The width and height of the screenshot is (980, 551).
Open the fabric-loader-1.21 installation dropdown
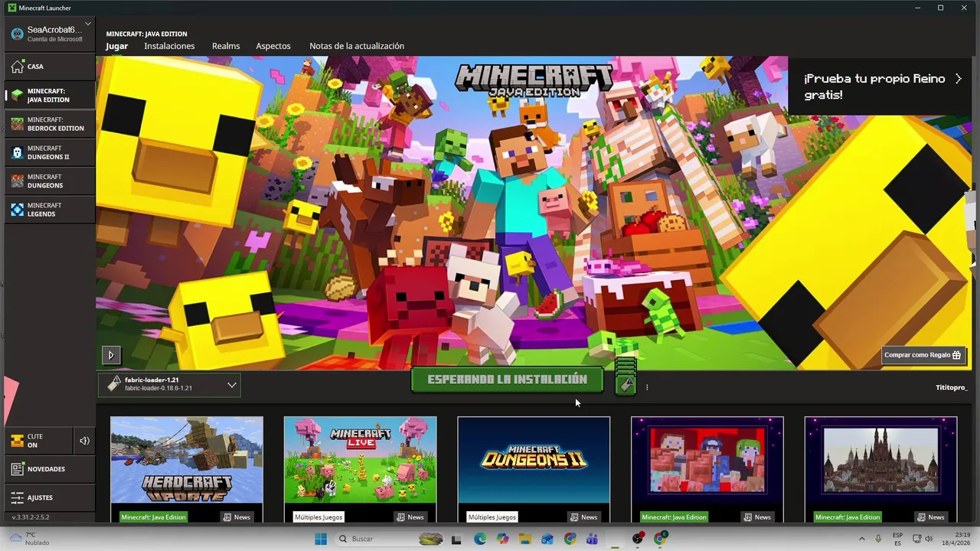click(x=169, y=384)
